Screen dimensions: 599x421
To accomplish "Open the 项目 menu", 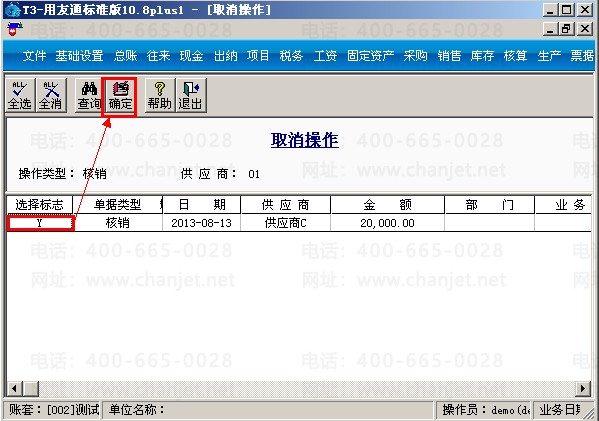I will pos(258,56).
